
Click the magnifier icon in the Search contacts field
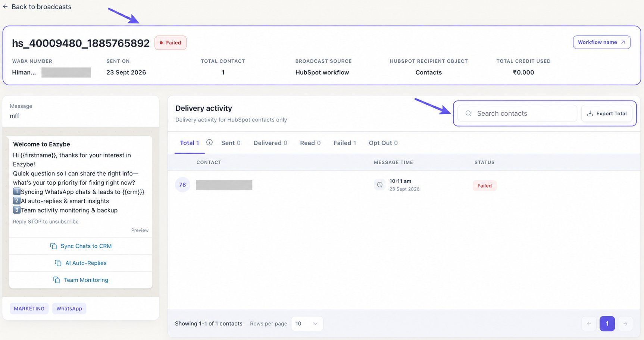tap(468, 113)
